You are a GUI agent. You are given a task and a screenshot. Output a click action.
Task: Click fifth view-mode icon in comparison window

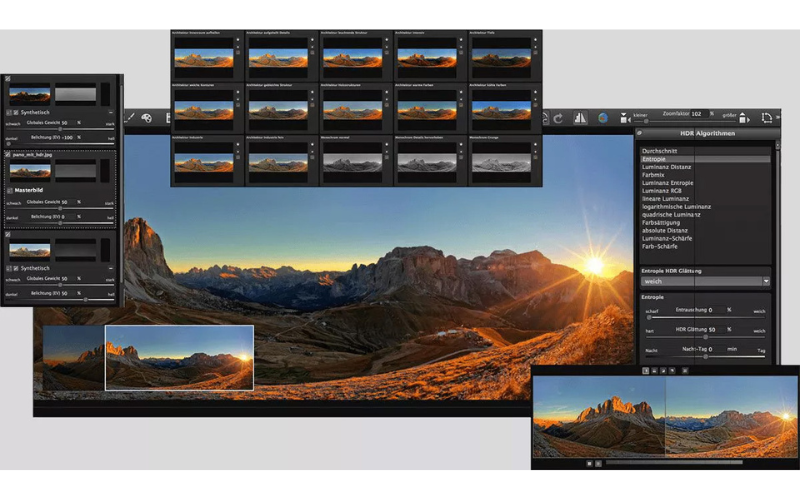click(x=685, y=371)
